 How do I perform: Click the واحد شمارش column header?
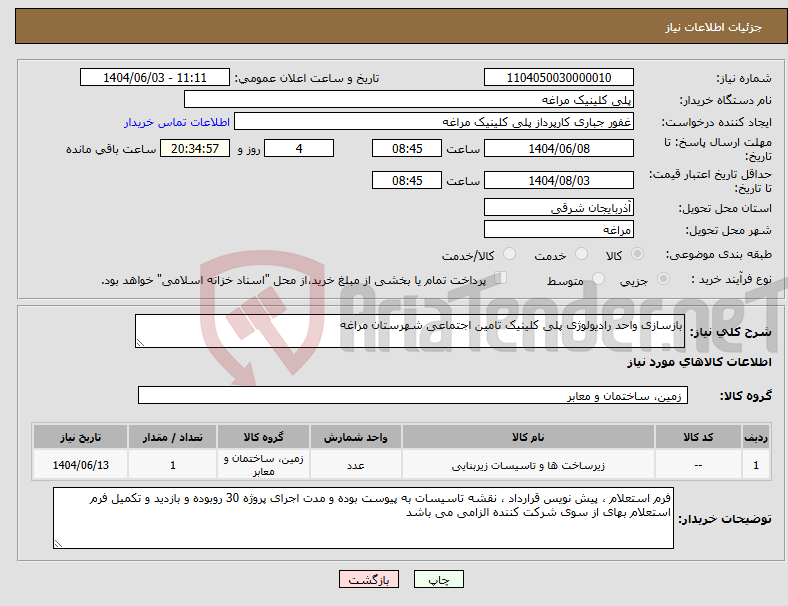point(355,437)
